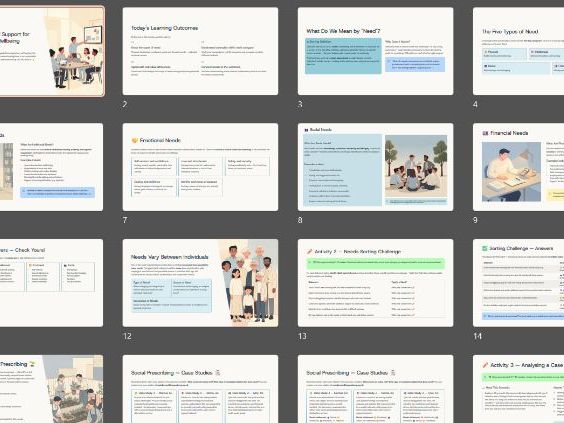Click the slide number 13 label

coord(302,336)
